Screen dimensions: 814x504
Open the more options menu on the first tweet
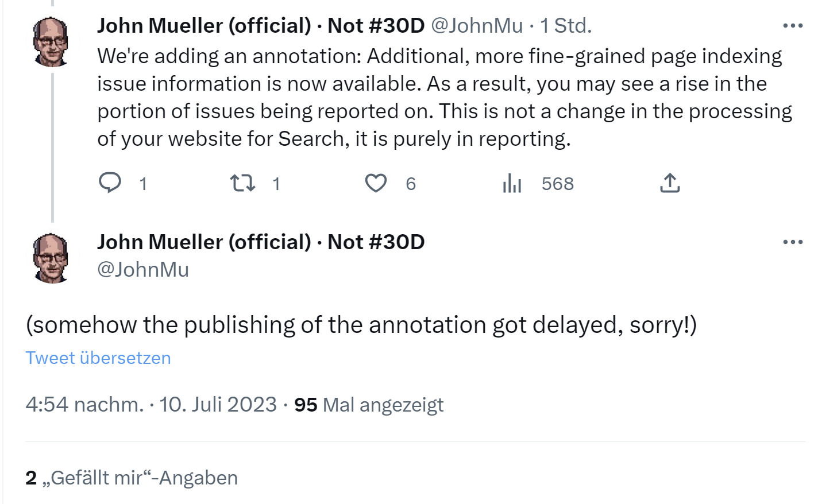(793, 24)
